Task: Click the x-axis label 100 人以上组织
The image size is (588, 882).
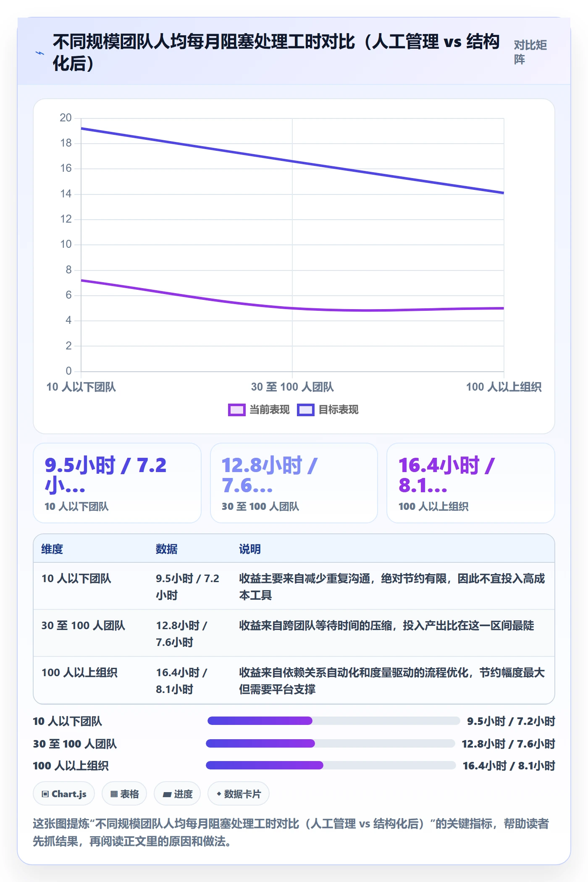Action: [504, 387]
